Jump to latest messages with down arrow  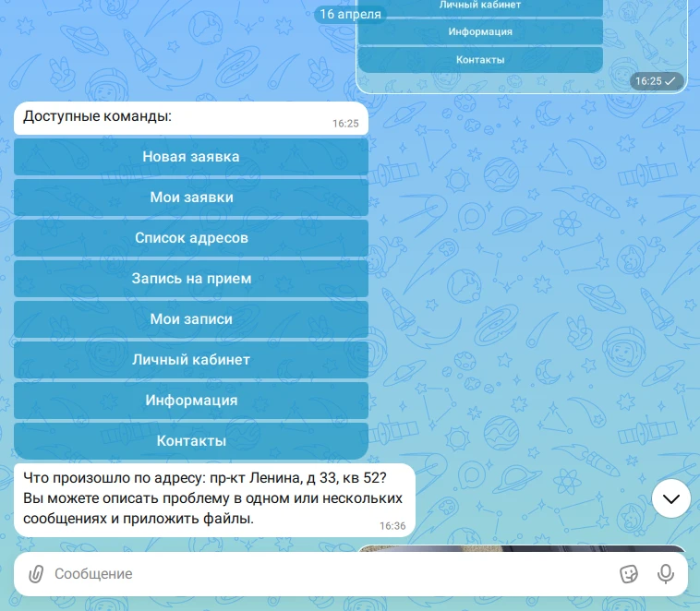(x=671, y=498)
